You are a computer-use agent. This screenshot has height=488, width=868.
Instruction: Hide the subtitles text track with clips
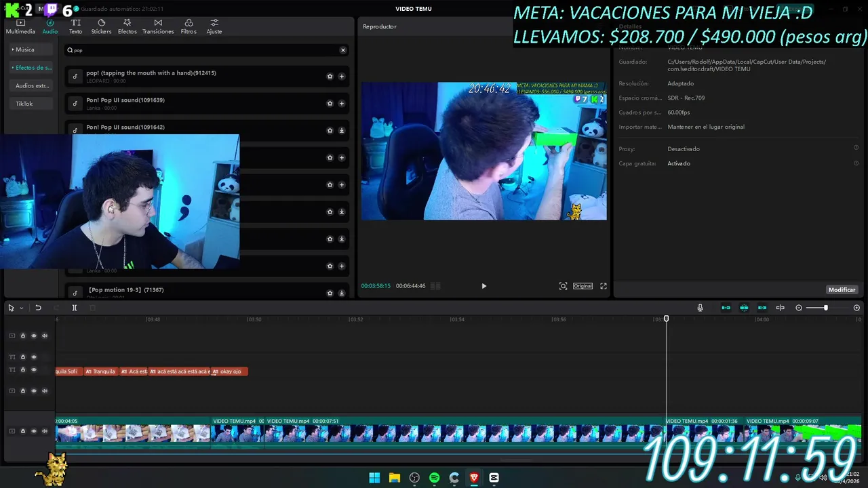coord(33,370)
